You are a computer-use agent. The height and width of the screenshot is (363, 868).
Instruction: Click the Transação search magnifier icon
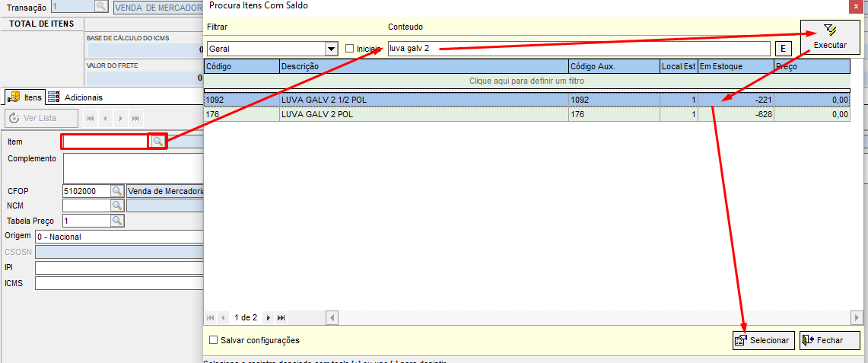coord(101,7)
